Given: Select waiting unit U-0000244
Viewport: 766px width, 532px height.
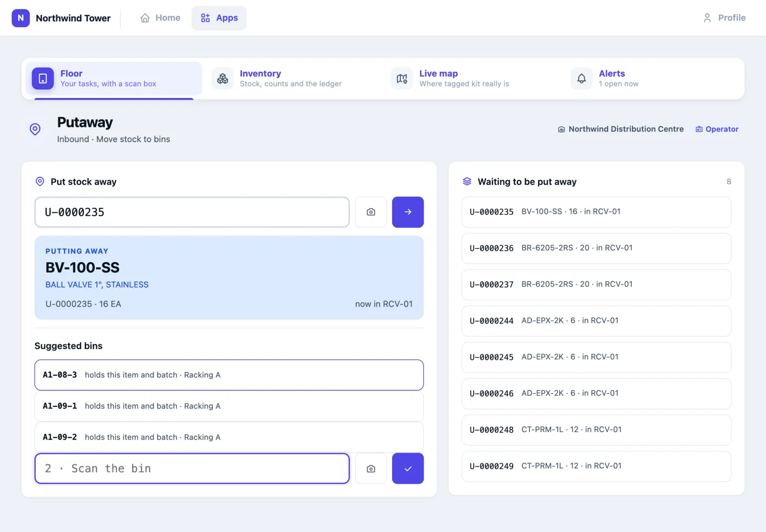Looking at the screenshot, I should pyautogui.click(x=597, y=321).
